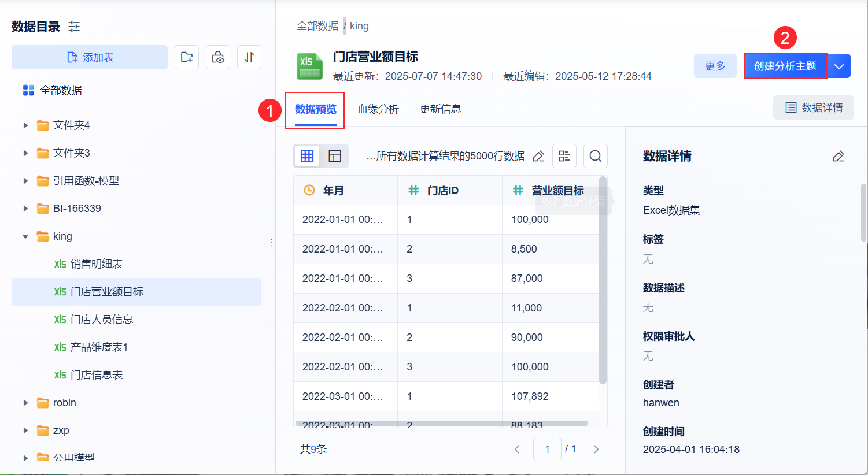Click the cell with value 11,000
The image size is (868, 475).
coord(551,308)
